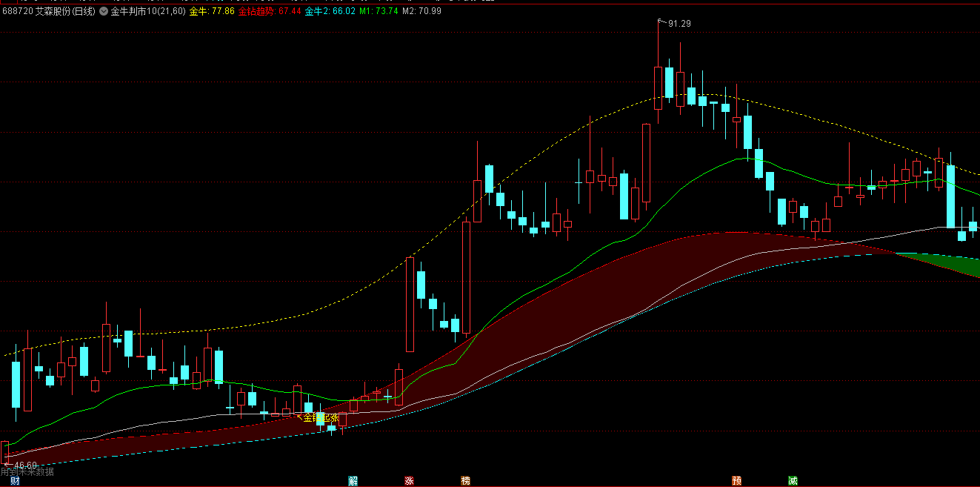Select the cyan 金牛2: 66.02 legend
This screenshot has height=487, width=980.
[x=330, y=11]
